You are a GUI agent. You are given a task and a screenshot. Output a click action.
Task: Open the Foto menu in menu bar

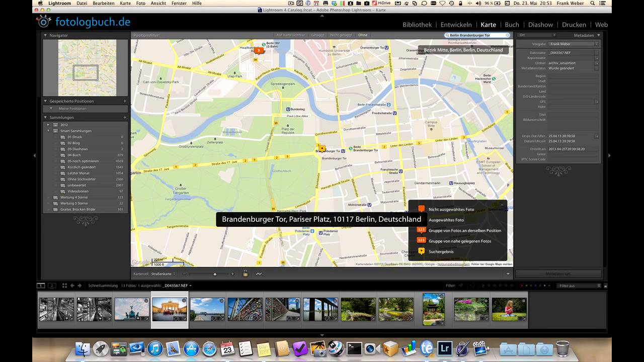(x=141, y=3)
